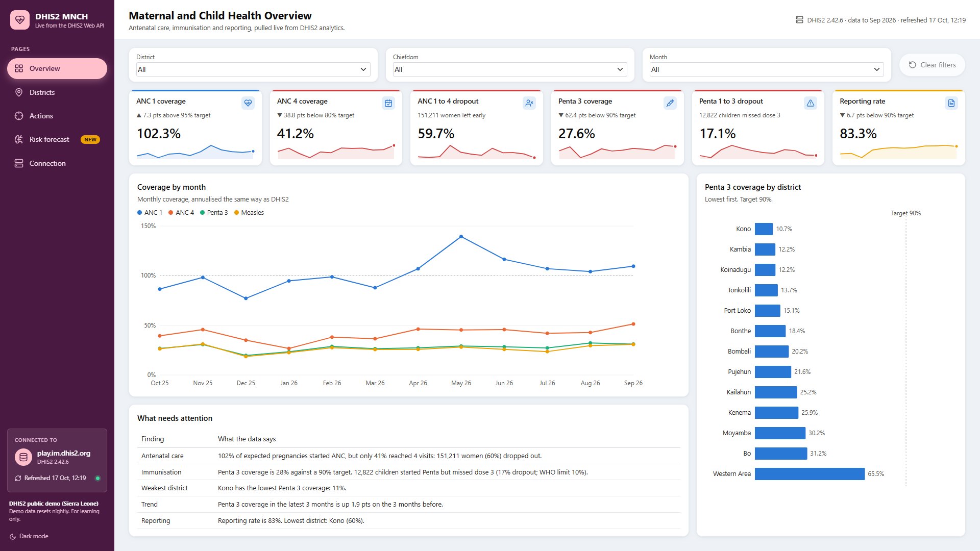Open the Actions page
The height and width of the screenshot is (551, 980).
pyautogui.click(x=57, y=116)
